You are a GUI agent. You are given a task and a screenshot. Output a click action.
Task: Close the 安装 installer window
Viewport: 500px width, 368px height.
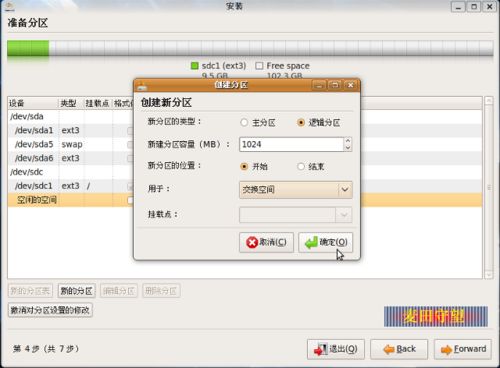point(490,7)
